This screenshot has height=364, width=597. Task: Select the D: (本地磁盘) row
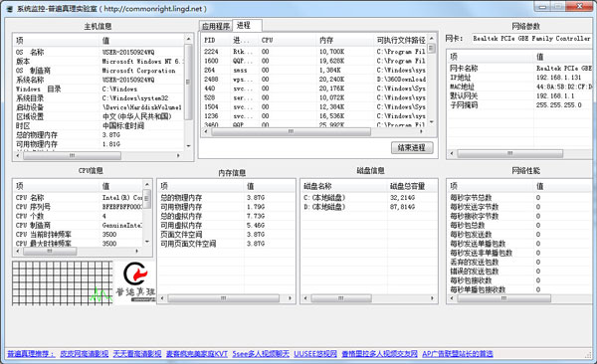coord(369,207)
